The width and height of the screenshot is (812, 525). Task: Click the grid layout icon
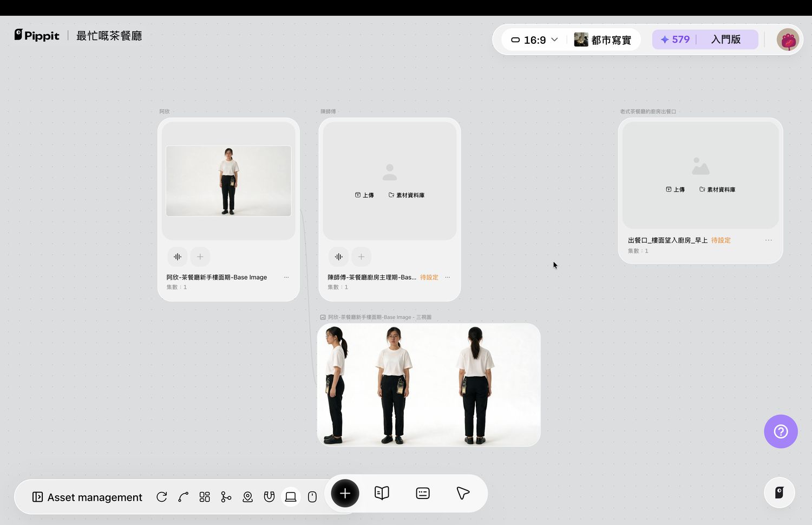point(205,497)
